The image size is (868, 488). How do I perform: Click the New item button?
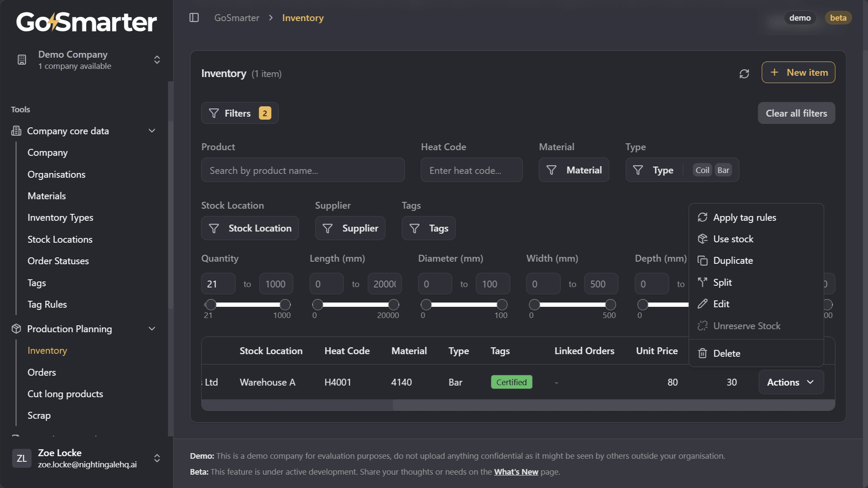(x=798, y=72)
